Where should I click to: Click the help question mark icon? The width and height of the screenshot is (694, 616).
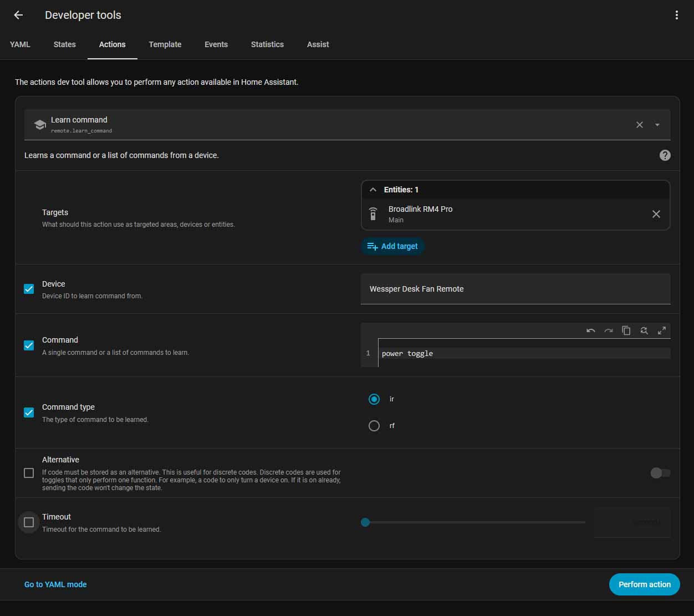pyautogui.click(x=665, y=155)
